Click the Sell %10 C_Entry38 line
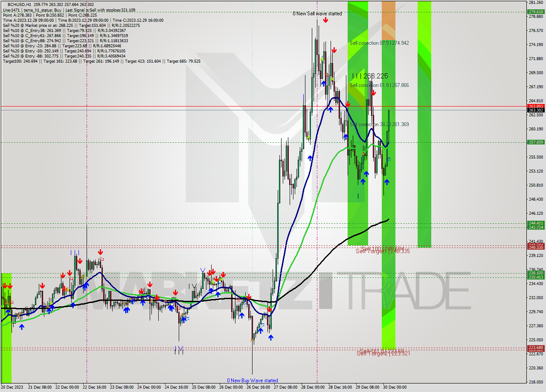 point(64,30)
